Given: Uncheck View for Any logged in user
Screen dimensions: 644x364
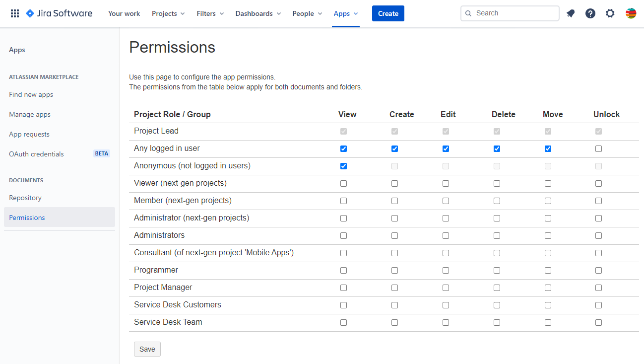Looking at the screenshot, I should point(343,148).
